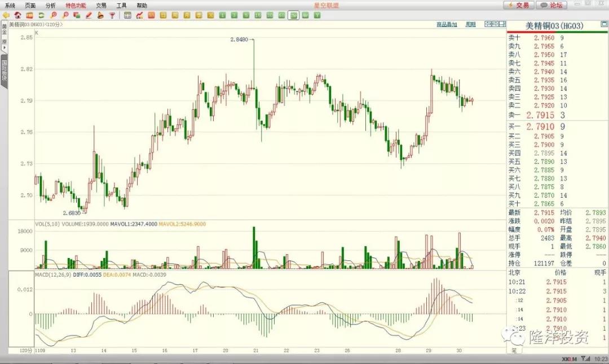Image resolution: width=609 pixels, height=364 pixels.
Task: Select the 笔 tab under tick list
Action: [514, 350]
